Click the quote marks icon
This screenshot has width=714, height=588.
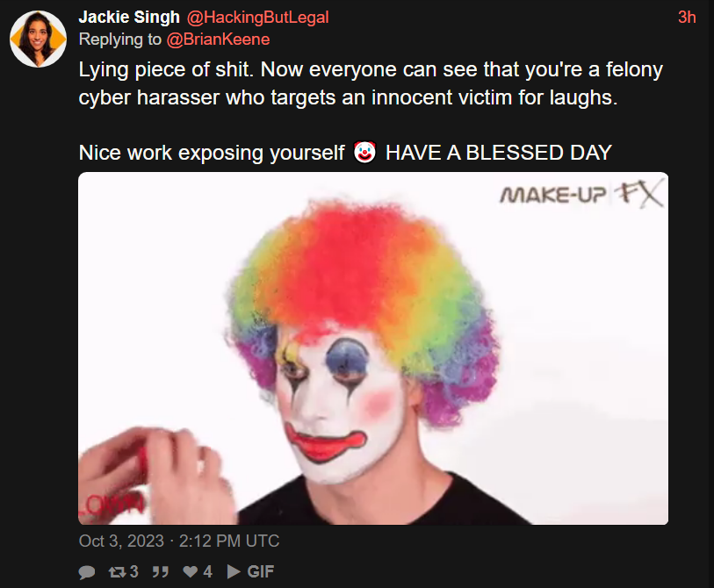coord(161,571)
